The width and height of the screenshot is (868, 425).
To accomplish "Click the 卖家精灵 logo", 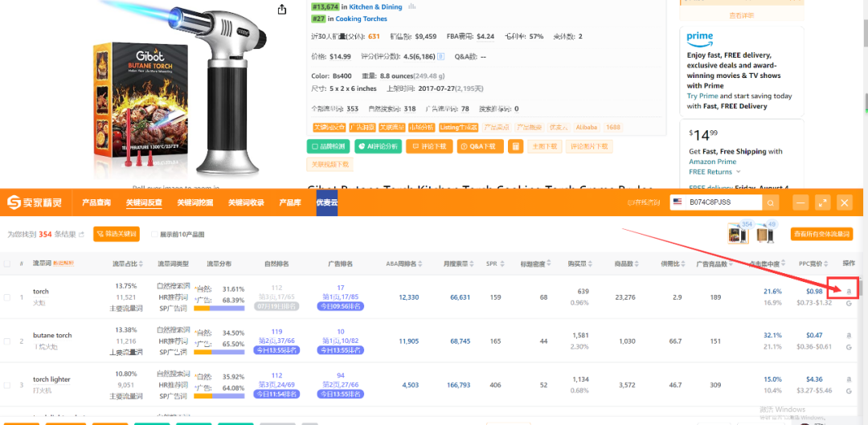I will 34,202.
